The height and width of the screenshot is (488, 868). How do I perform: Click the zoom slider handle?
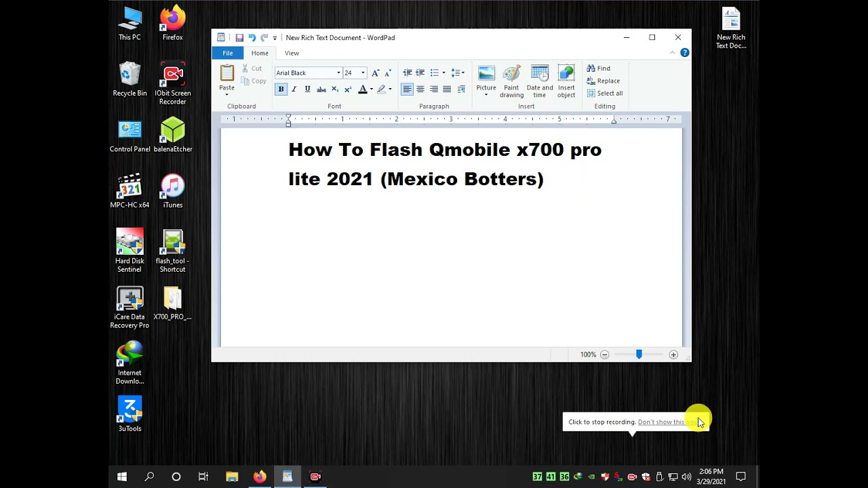click(x=639, y=354)
